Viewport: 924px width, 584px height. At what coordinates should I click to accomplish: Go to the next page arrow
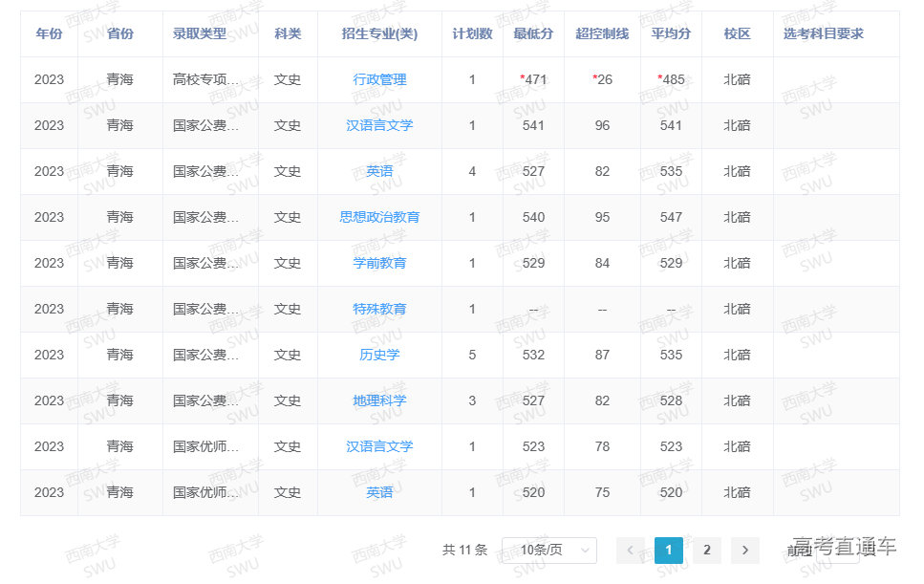pos(745,550)
